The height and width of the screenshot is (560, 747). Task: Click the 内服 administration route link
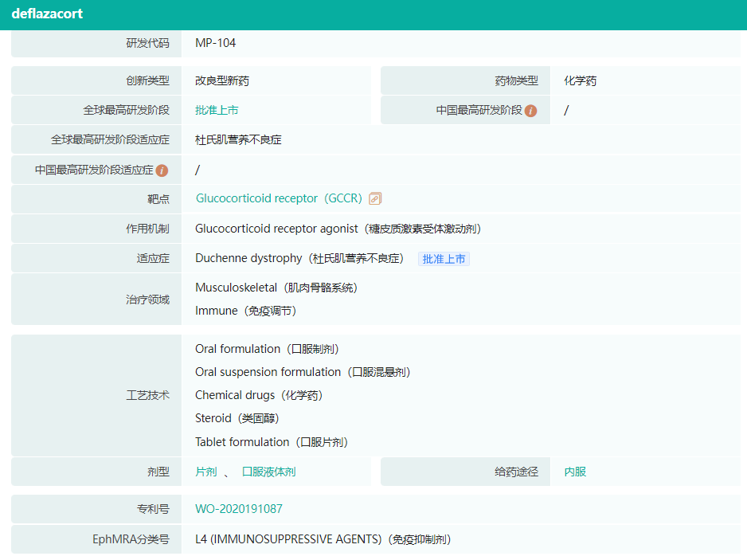[x=575, y=472]
